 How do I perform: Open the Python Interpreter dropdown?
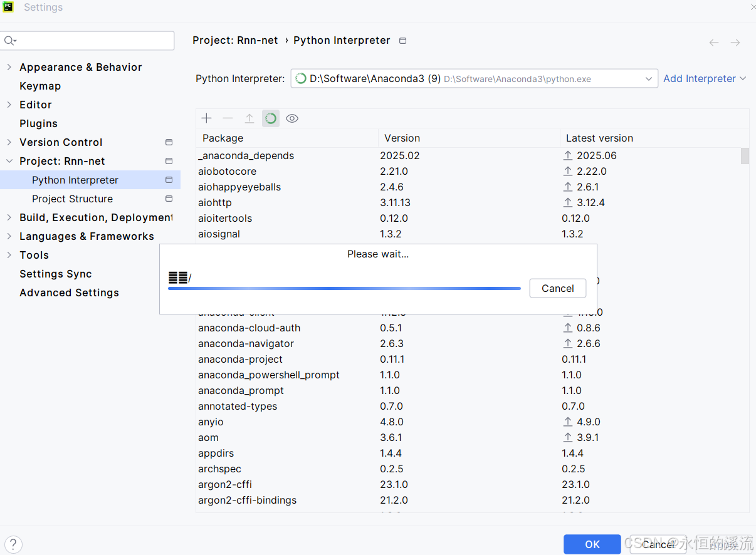click(475, 79)
